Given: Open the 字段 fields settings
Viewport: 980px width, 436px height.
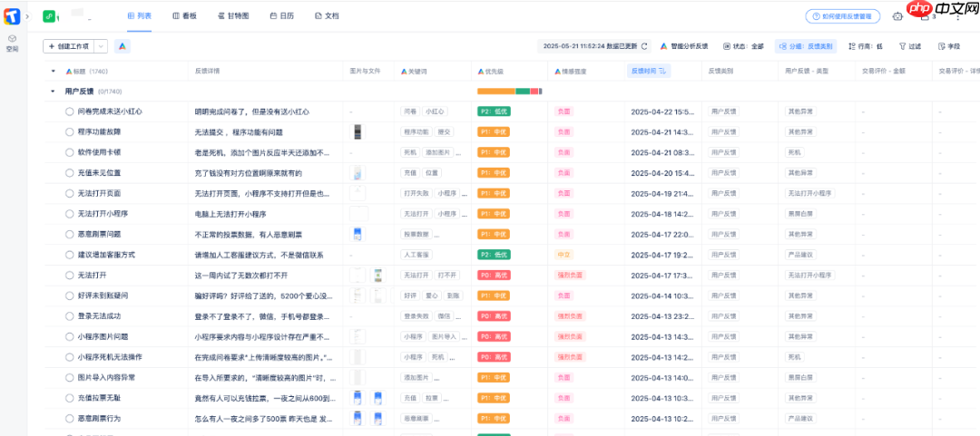Looking at the screenshot, I should point(949,46).
